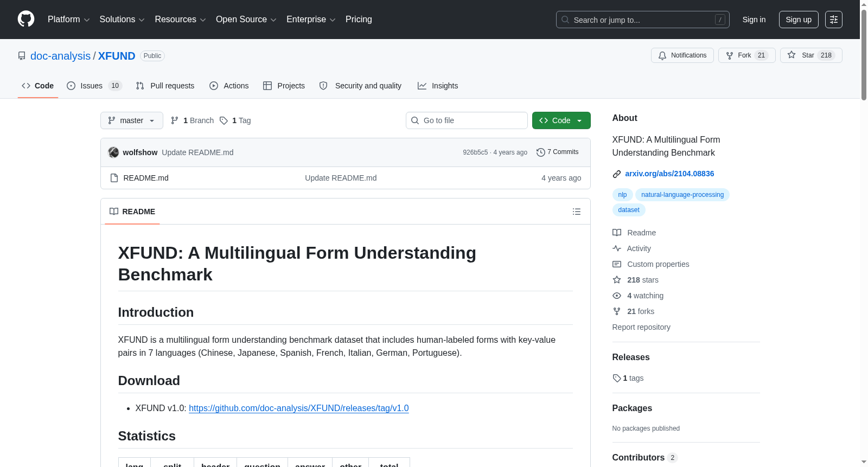Click the GitHub logo icon
Image resolution: width=868 pixels, height=467 pixels.
[x=26, y=19]
